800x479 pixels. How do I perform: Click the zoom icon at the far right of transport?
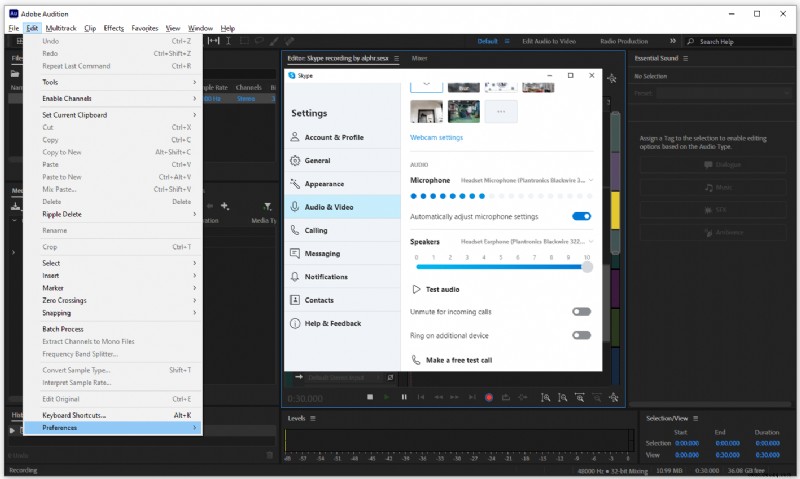(613, 397)
